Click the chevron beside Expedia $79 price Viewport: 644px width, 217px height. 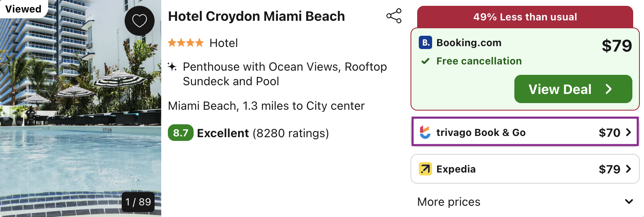[x=628, y=169]
